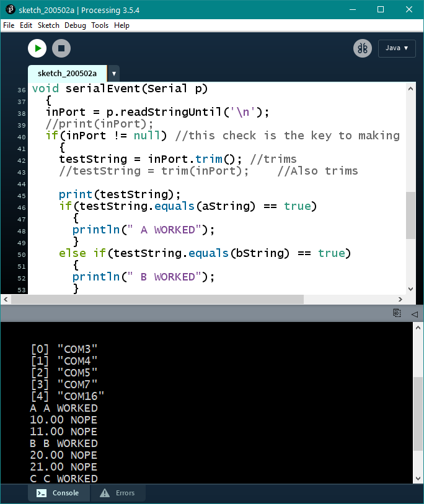Click 'println(" B WORKED");' code line

pyautogui.click(x=143, y=277)
